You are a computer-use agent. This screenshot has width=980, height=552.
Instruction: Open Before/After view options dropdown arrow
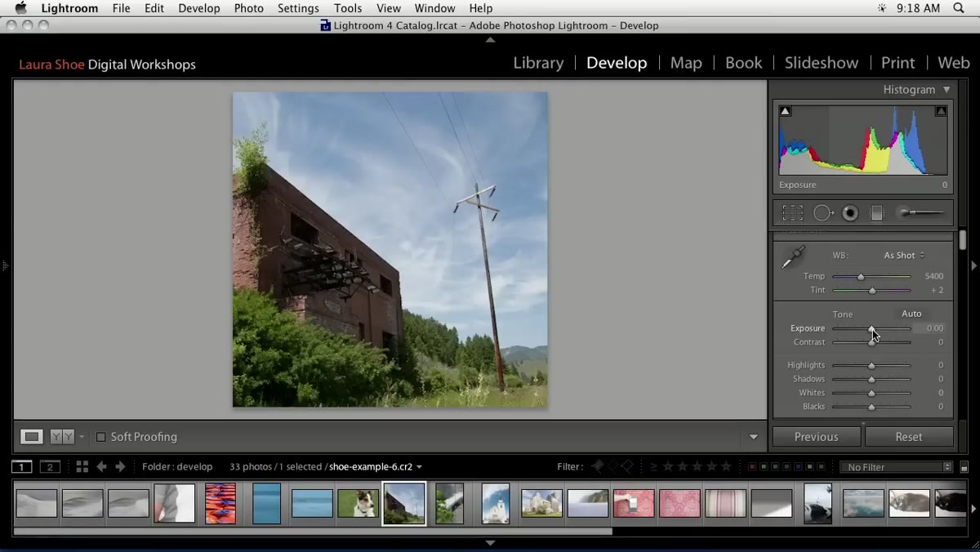point(82,437)
